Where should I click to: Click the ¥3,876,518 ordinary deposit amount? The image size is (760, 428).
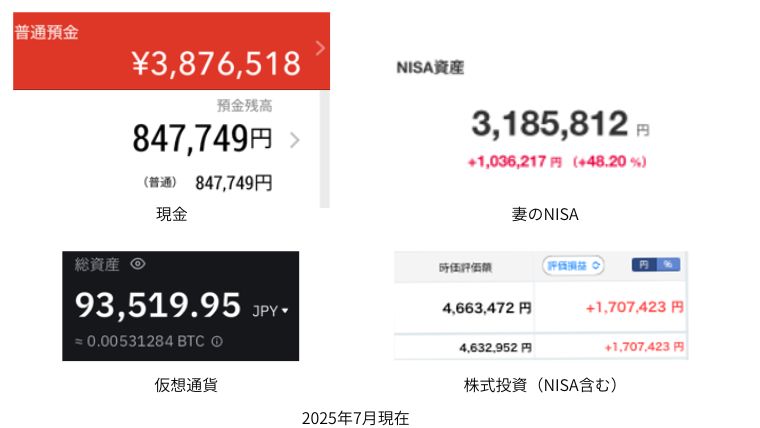(216, 63)
